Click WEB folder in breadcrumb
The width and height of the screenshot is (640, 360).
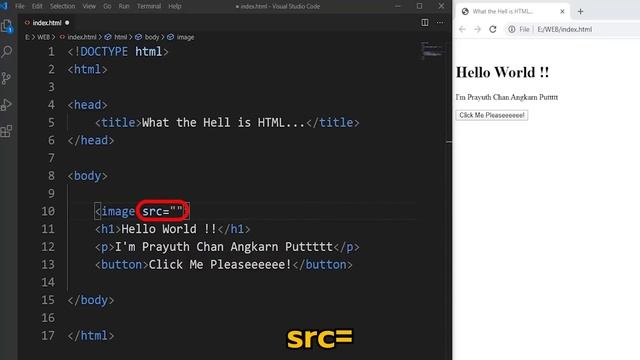coord(43,37)
